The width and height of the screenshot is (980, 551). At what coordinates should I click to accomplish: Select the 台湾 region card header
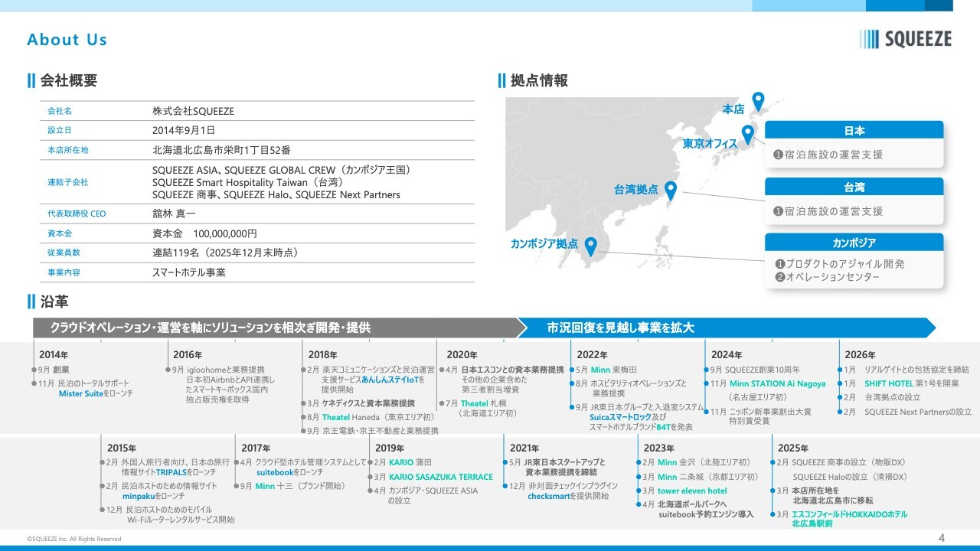[854, 187]
